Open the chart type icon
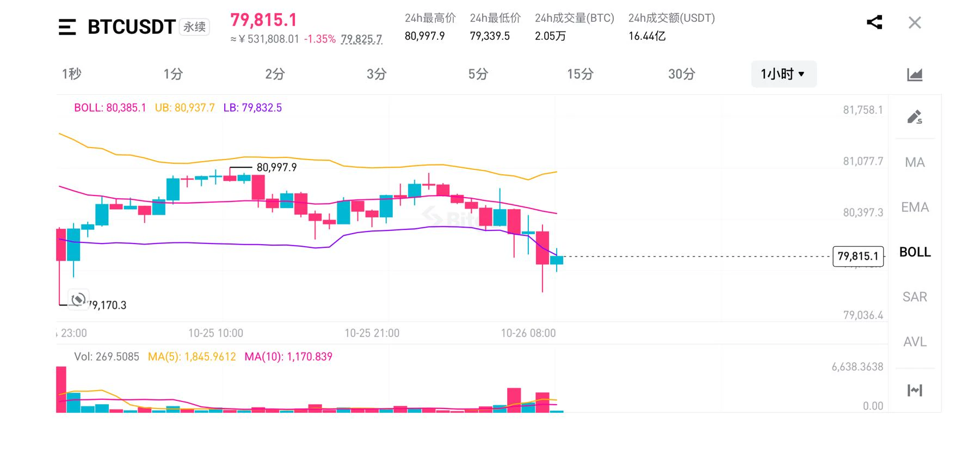Image resolution: width=980 pixels, height=451 pixels. point(915,74)
